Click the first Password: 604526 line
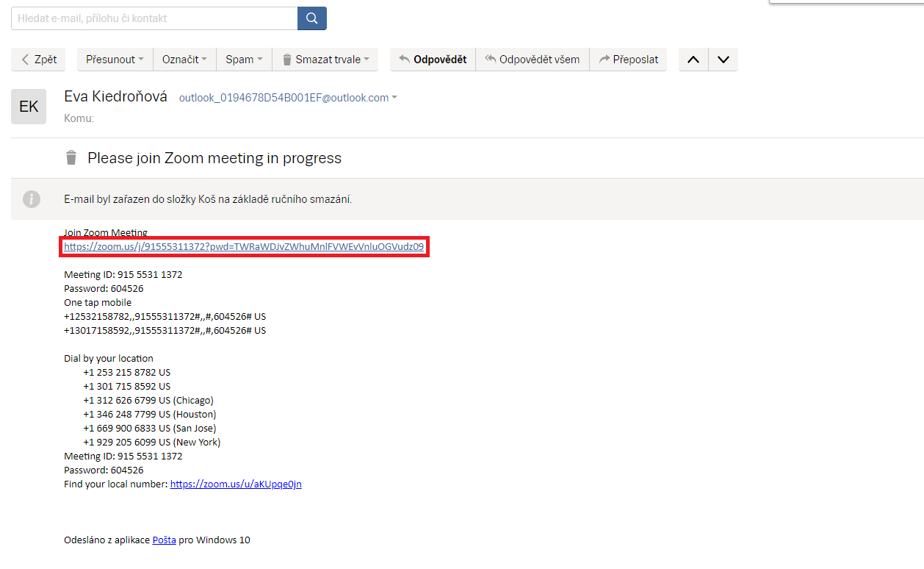This screenshot has height=569, width=924. (104, 289)
